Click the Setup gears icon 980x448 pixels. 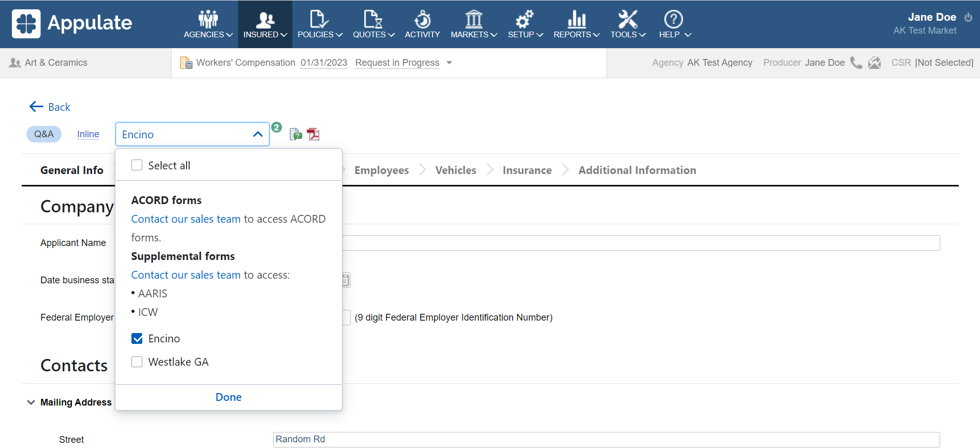click(x=524, y=20)
